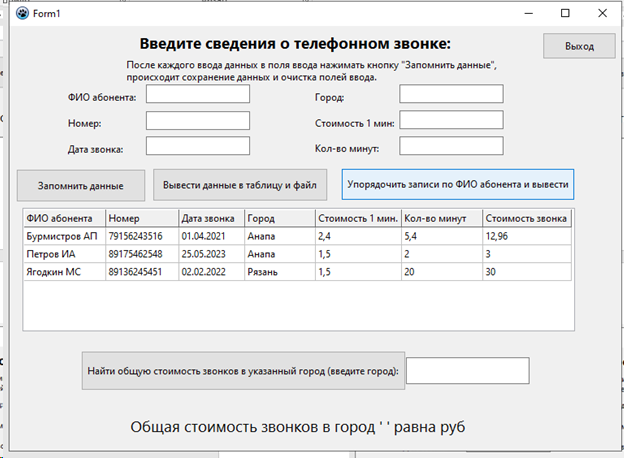Click "Вывести данные в таблицу и файл"
Viewport: 624px width, 458px height.
point(240,185)
